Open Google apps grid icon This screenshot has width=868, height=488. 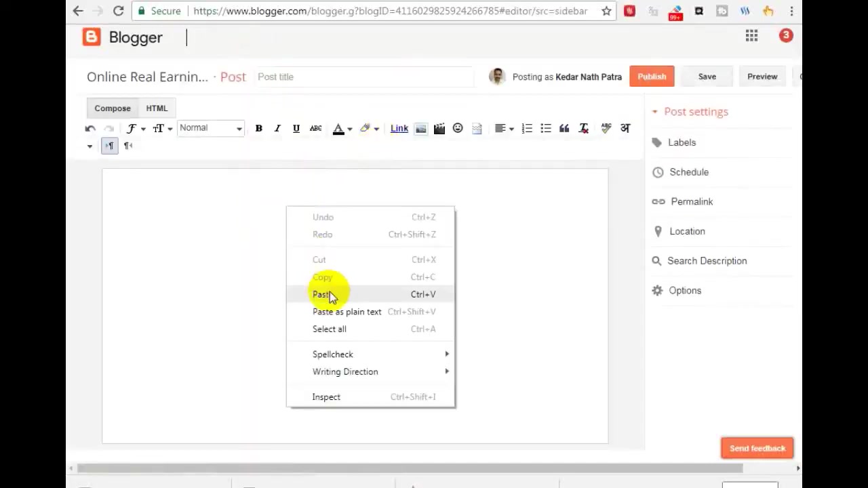click(x=751, y=36)
